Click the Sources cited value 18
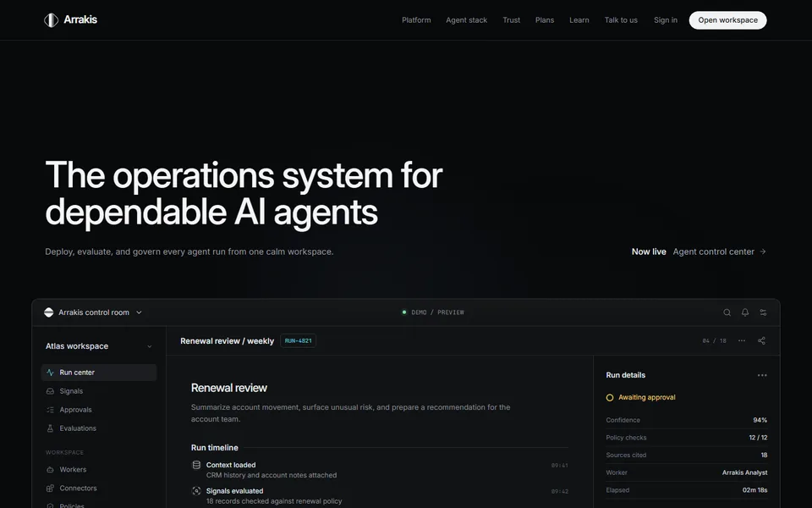The width and height of the screenshot is (812, 508). pyautogui.click(x=764, y=456)
